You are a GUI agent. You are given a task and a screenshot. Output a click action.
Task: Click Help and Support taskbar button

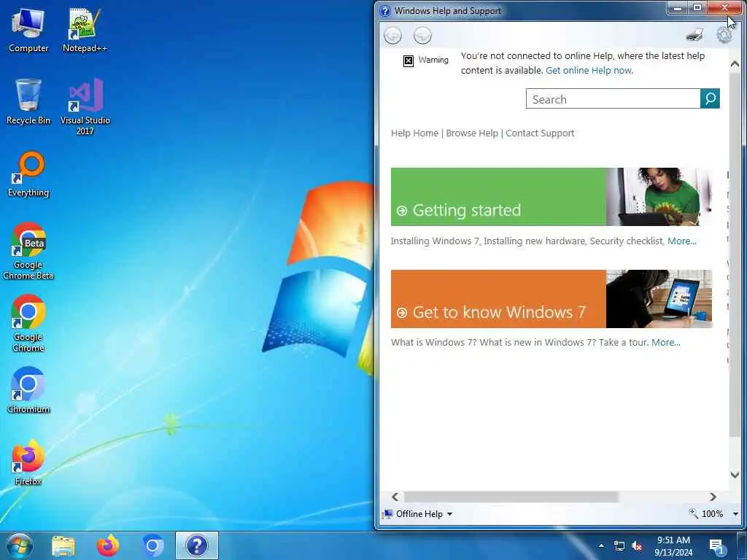point(197,545)
